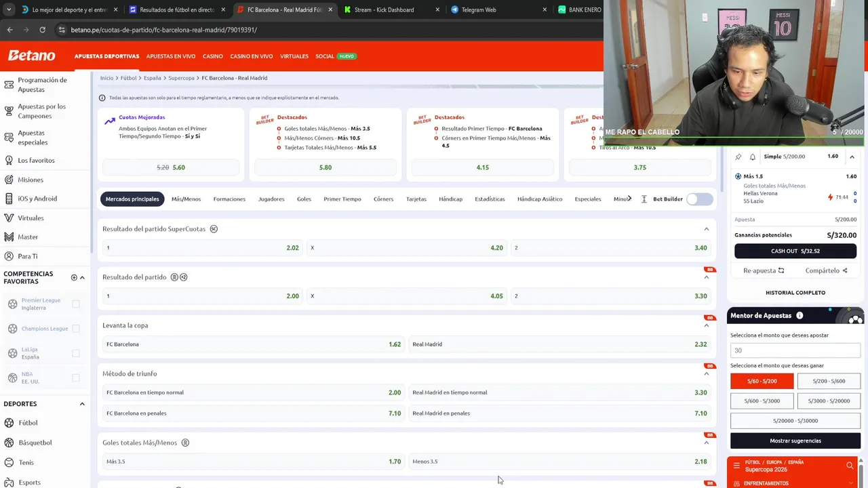Screen dimensions: 868x488
Task: Click the Compártelo share button
Action: (x=827, y=270)
